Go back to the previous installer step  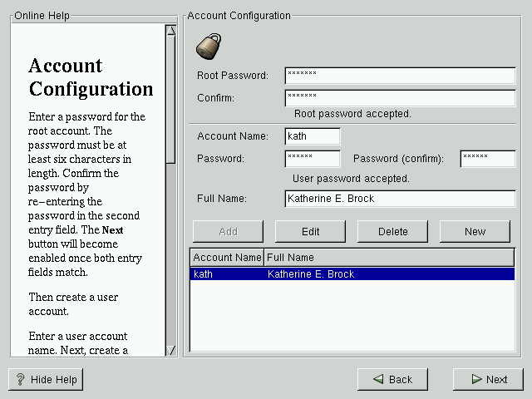tap(392, 379)
